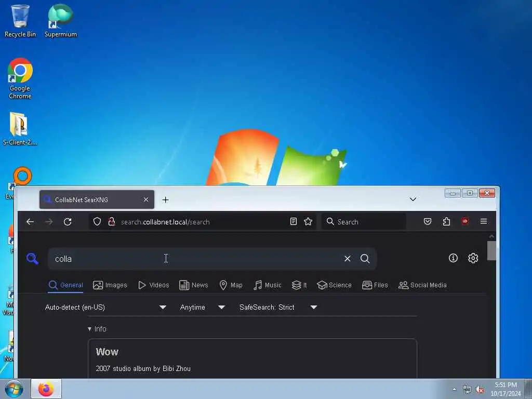532x399 pixels.
Task: Select the S-Client-2 folder on desktop
Action: coord(20,129)
